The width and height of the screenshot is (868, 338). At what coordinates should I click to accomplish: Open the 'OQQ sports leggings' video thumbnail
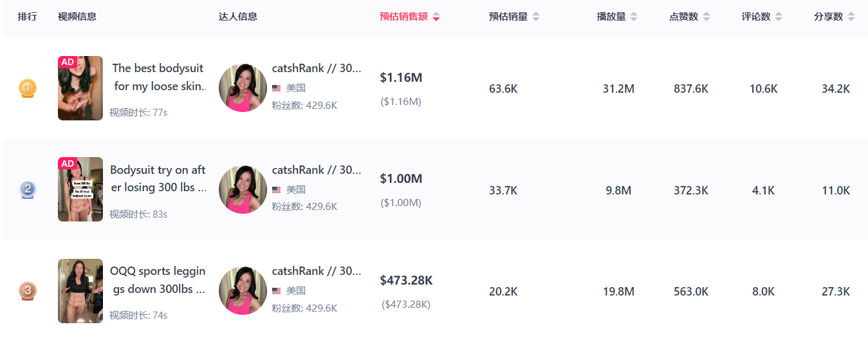point(80,291)
